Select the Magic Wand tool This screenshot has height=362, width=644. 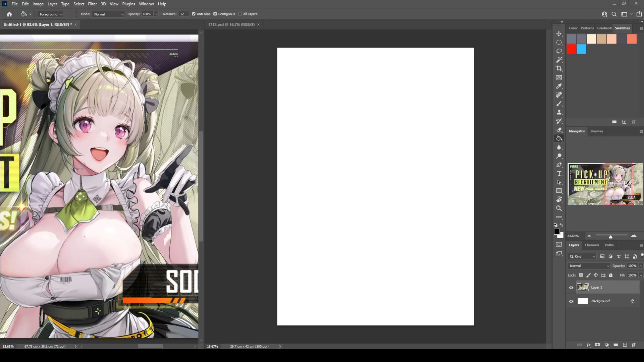point(559,60)
